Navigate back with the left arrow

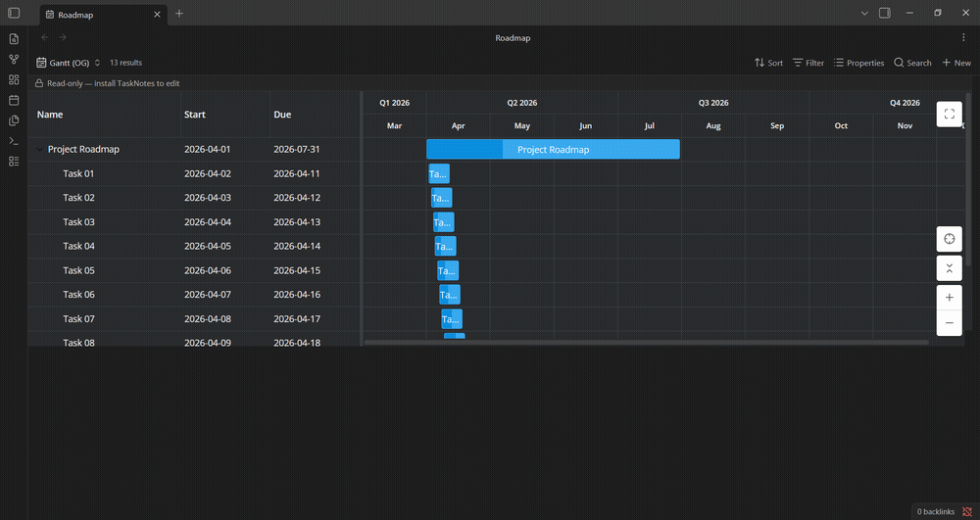click(44, 37)
